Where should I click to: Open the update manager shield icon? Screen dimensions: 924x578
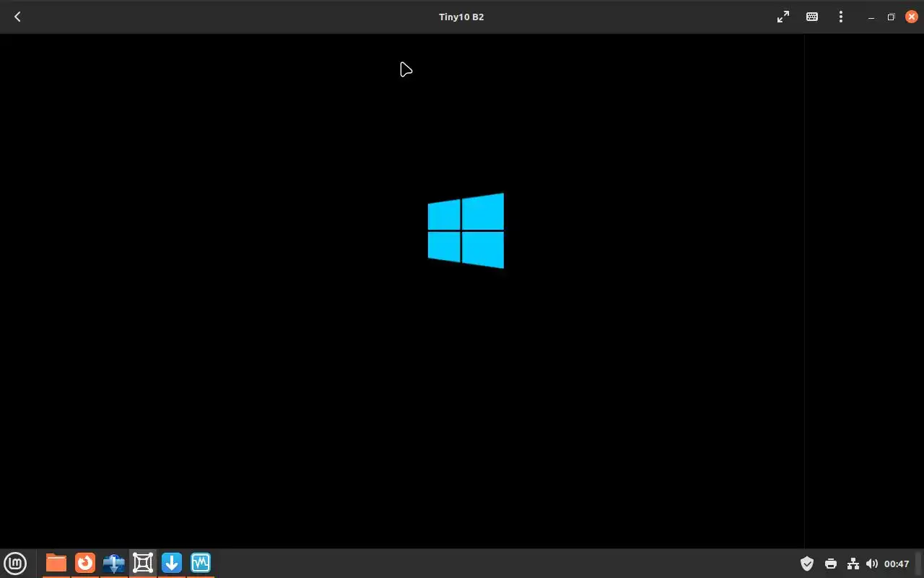[x=807, y=564]
